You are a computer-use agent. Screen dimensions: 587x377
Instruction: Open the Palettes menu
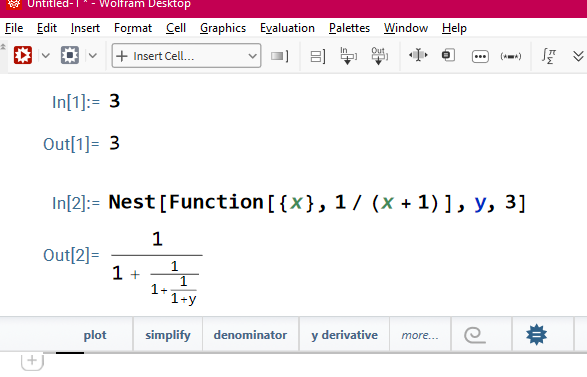point(349,28)
